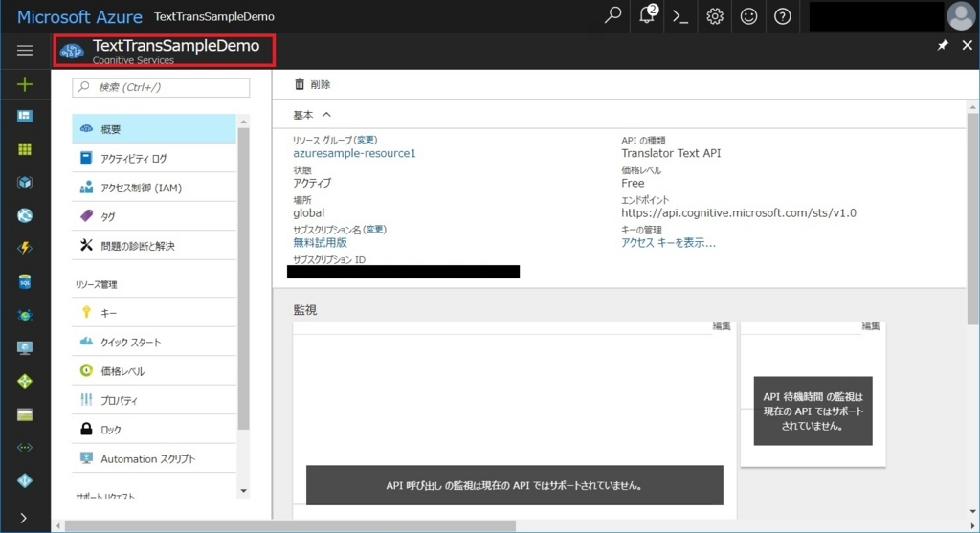
Task: Open the notifications bell icon
Action: pos(648,15)
